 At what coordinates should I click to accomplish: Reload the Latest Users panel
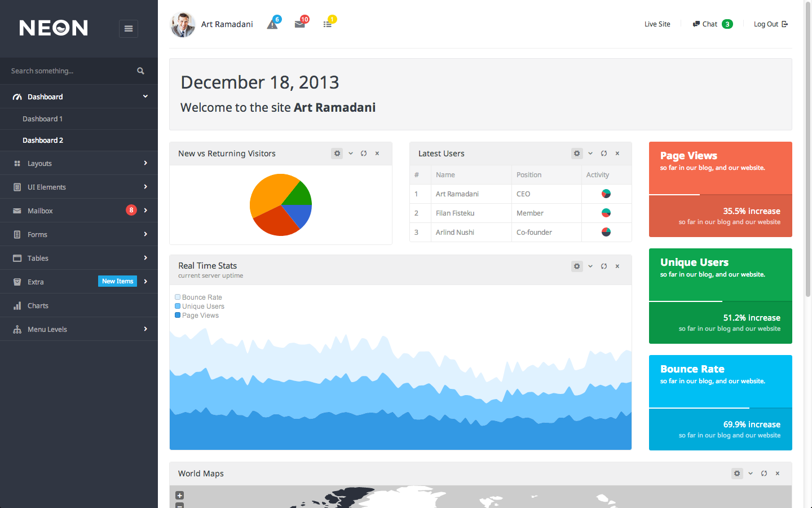click(604, 154)
